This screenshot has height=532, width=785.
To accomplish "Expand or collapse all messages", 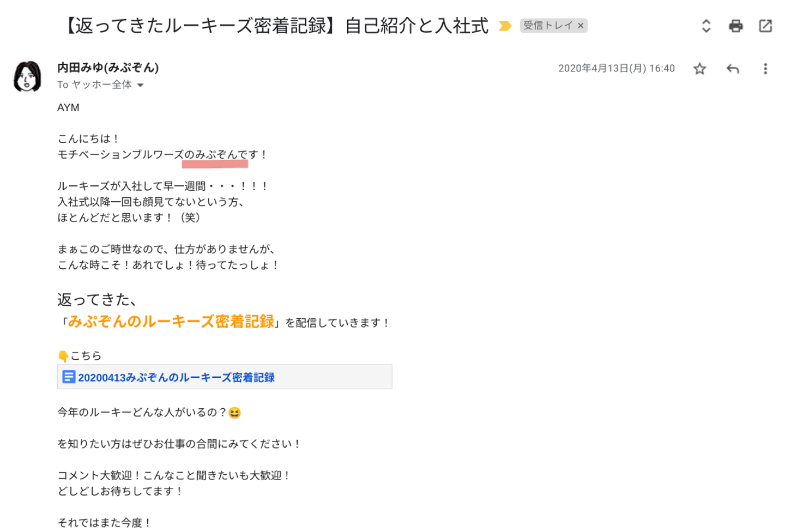I will 706,26.
